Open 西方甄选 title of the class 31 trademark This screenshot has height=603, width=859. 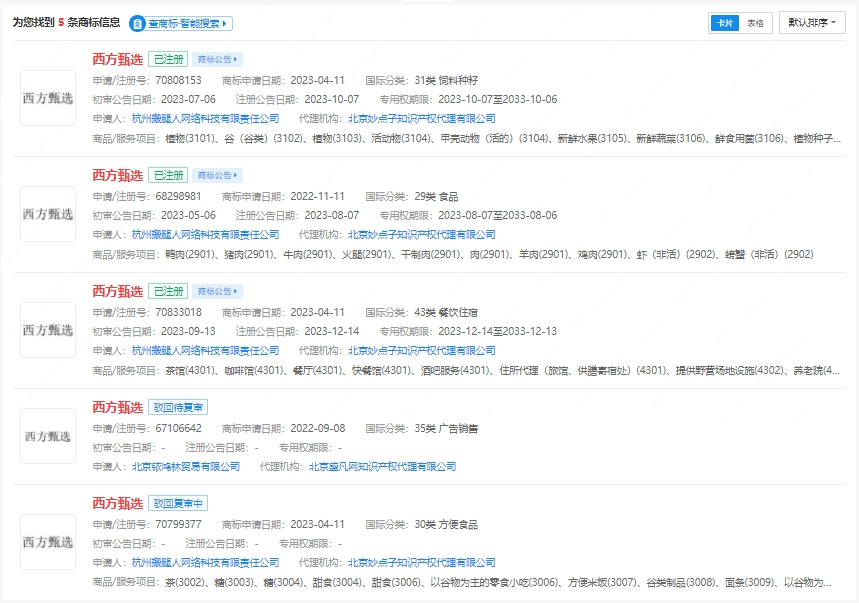[x=118, y=60]
